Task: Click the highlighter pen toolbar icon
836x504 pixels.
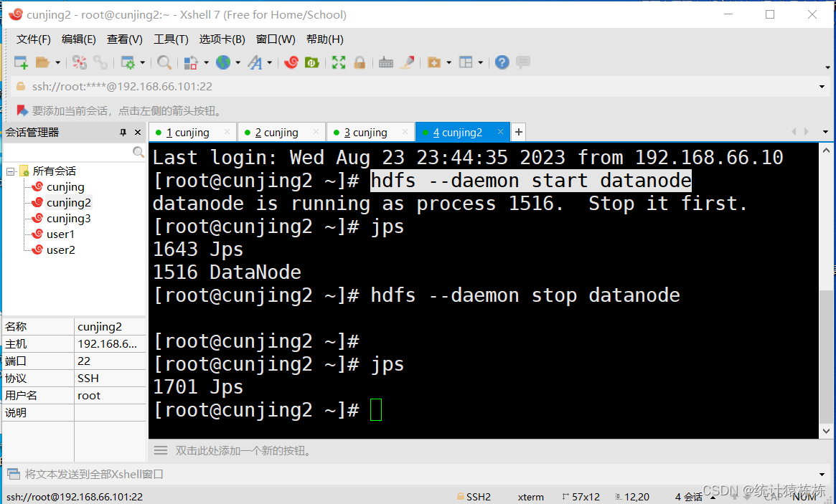Action: pyautogui.click(x=408, y=62)
